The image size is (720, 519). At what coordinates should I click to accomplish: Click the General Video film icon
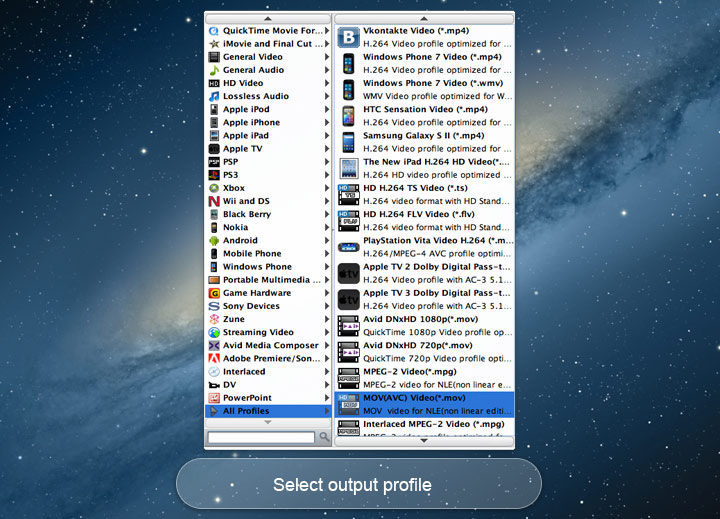(x=214, y=57)
